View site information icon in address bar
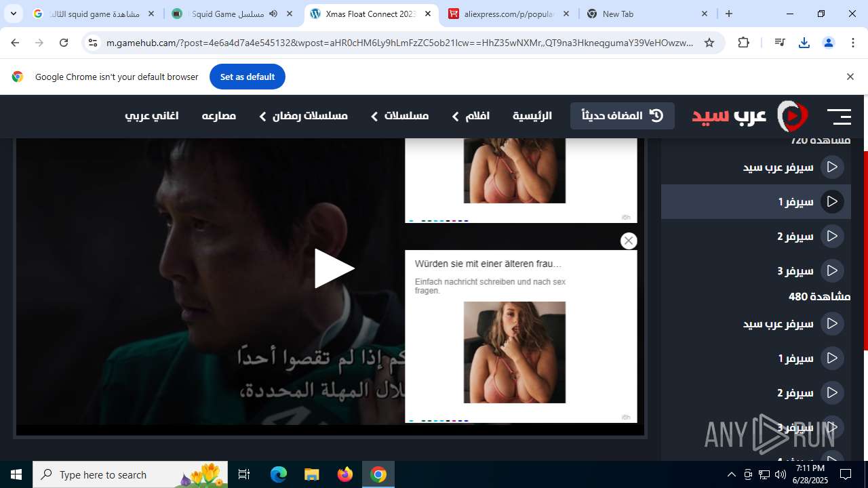This screenshot has width=868, height=488. coord(93,43)
